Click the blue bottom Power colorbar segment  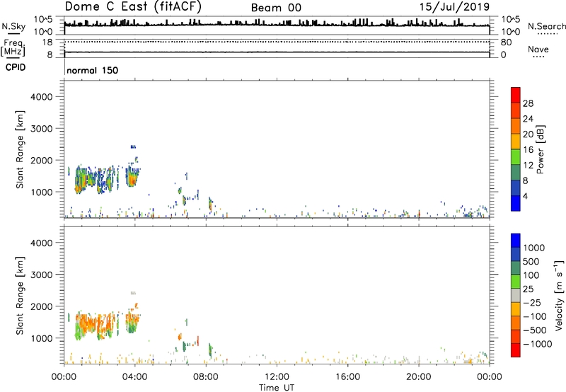[x=516, y=203]
